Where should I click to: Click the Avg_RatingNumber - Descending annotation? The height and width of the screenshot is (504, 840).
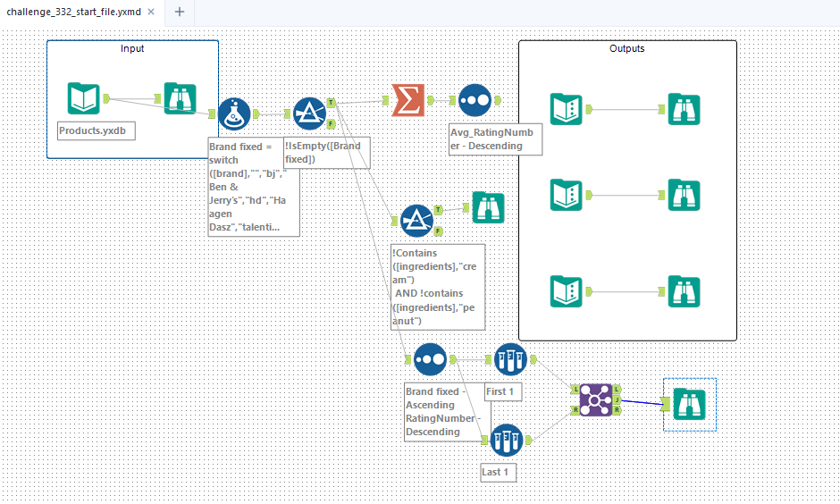point(496,139)
